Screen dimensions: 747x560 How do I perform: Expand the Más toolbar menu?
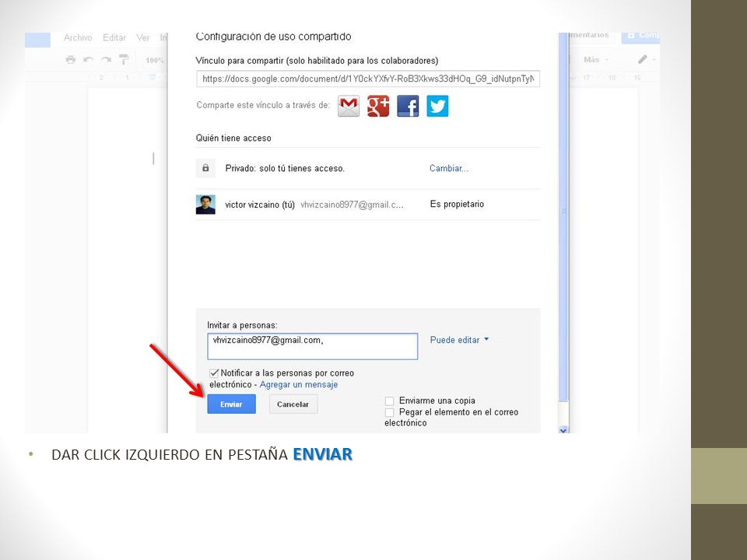click(596, 60)
